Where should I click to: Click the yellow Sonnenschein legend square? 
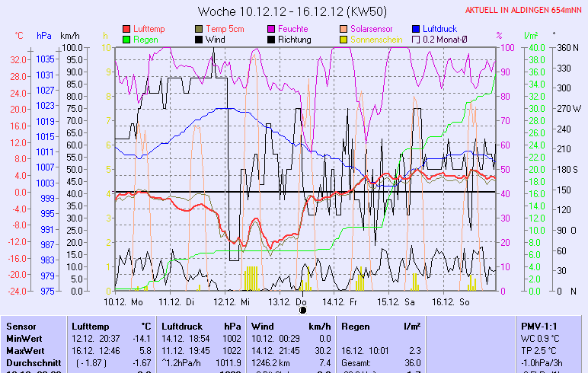click(x=344, y=40)
